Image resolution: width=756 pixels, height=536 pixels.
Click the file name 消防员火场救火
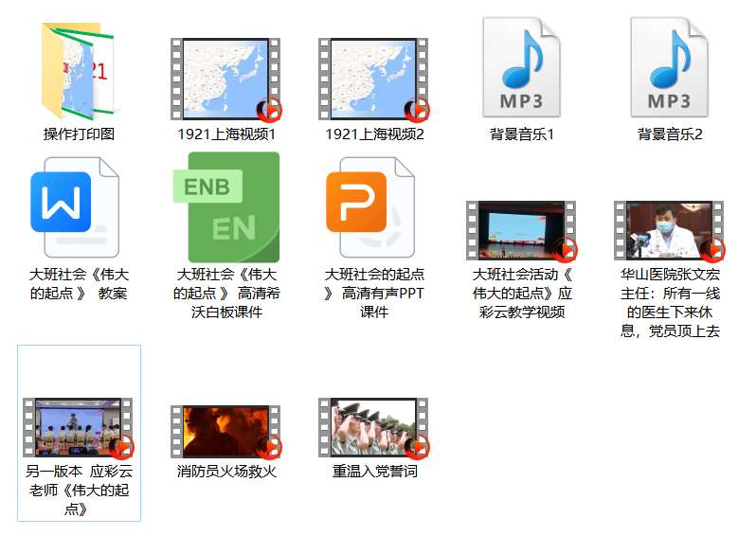point(226,471)
